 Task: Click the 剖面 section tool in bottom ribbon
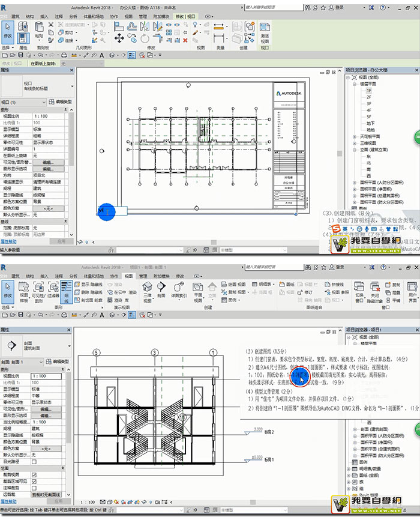(x=161, y=289)
